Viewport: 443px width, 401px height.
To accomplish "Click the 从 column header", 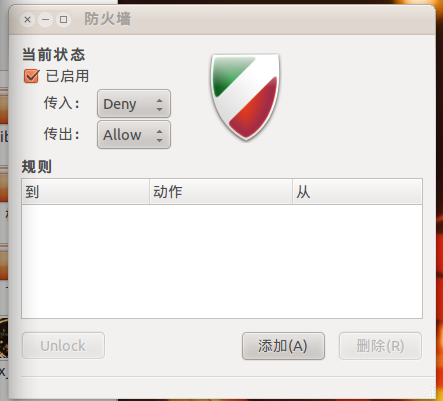I will pos(357,192).
